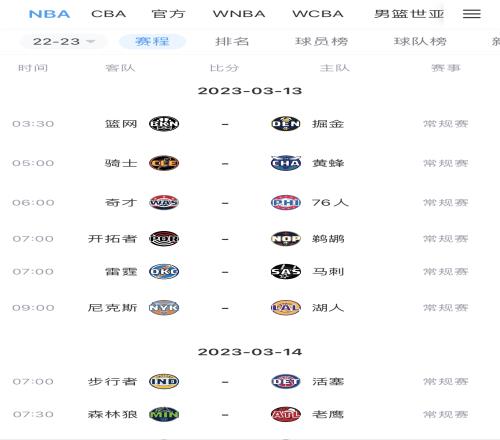Open the Hornets CHA logo

[x=286, y=163]
